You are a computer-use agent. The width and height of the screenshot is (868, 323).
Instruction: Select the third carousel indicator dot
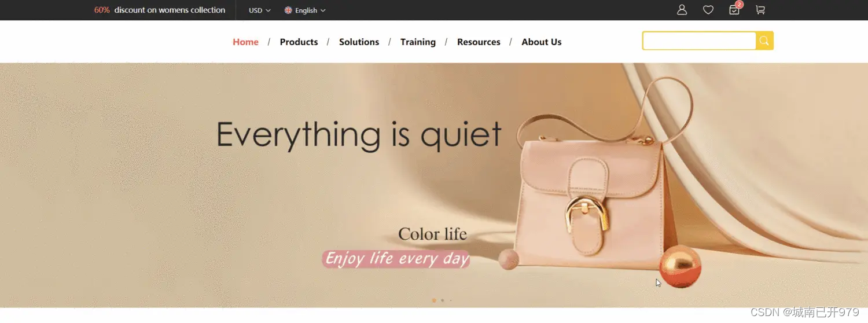[x=451, y=300]
